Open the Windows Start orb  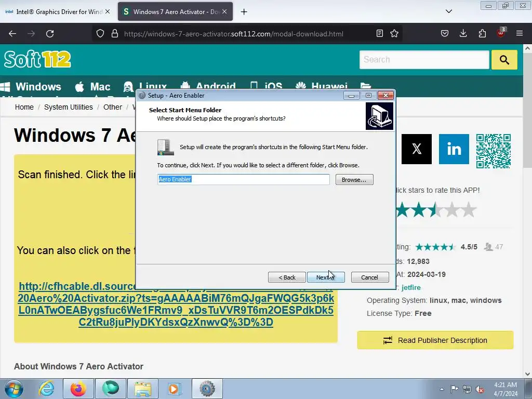(x=14, y=389)
